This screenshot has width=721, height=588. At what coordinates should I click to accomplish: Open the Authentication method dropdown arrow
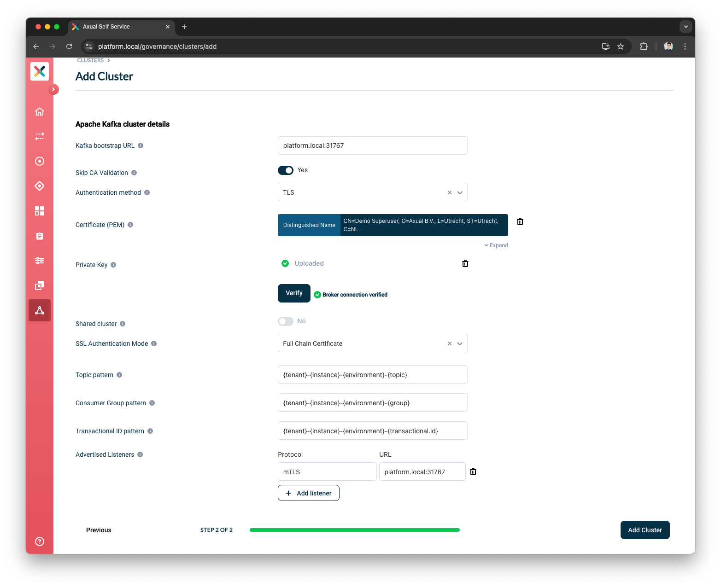click(460, 192)
